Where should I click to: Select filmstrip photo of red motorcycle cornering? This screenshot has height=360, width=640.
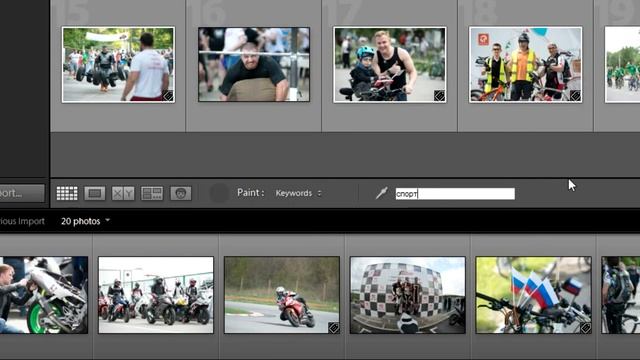(282, 295)
